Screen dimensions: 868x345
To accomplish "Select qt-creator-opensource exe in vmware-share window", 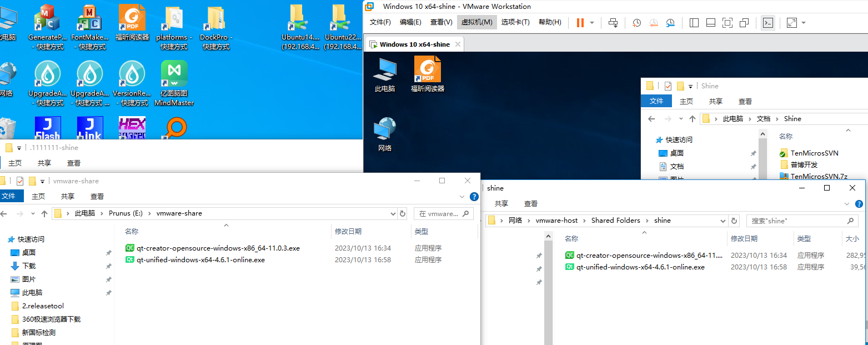I will 213,248.
